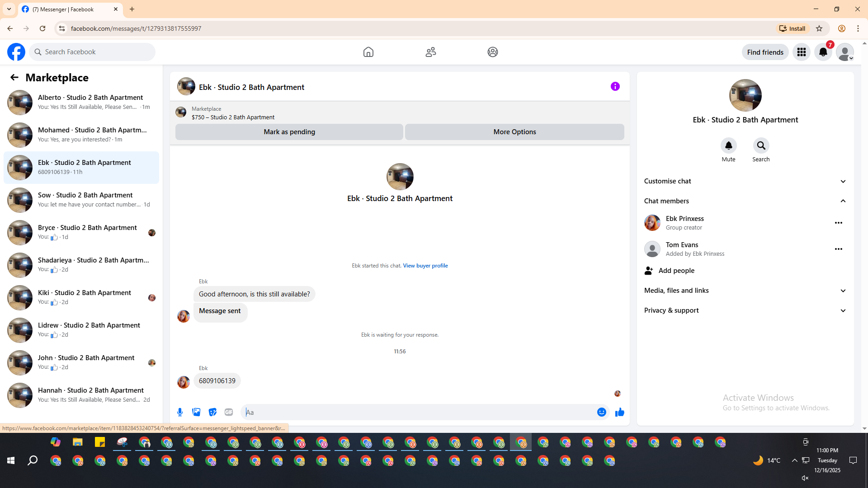The image size is (868, 488).
Task: Click the large group avatar in right panel
Action: click(x=745, y=95)
